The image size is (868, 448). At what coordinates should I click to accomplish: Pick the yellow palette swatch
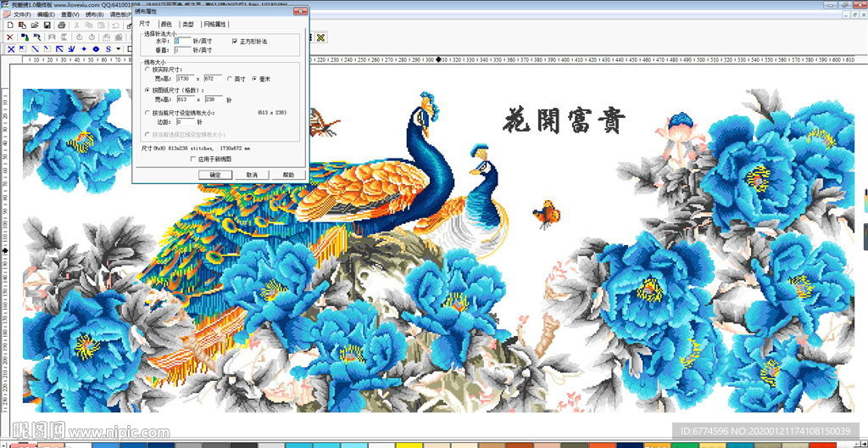tap(409, 445)
